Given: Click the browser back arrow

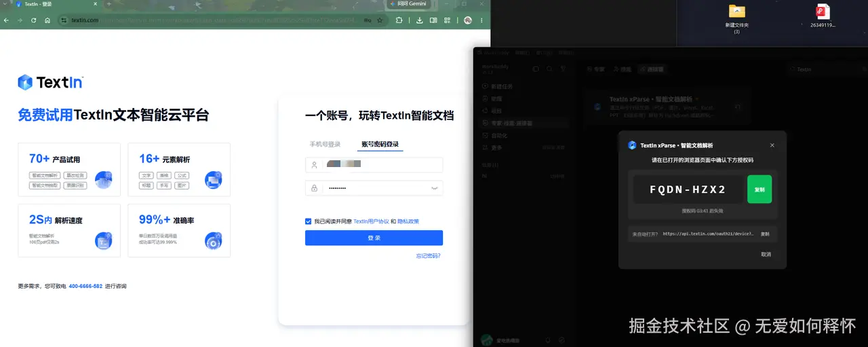Looking at the screenshot, I should [7, 20].
